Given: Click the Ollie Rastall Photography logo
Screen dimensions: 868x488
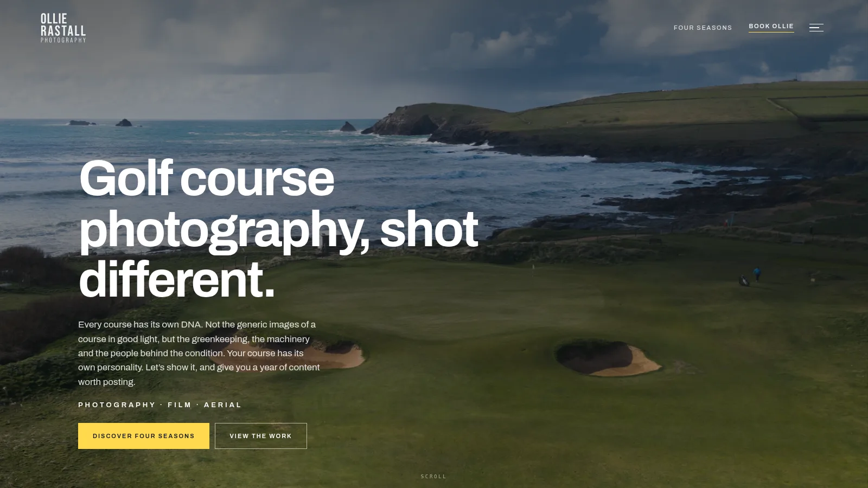Looking at the screenshot, I should pos(63,28).
